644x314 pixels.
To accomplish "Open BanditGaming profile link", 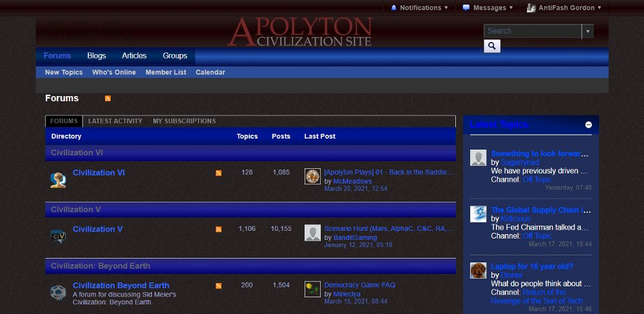I will pos(355,237).
